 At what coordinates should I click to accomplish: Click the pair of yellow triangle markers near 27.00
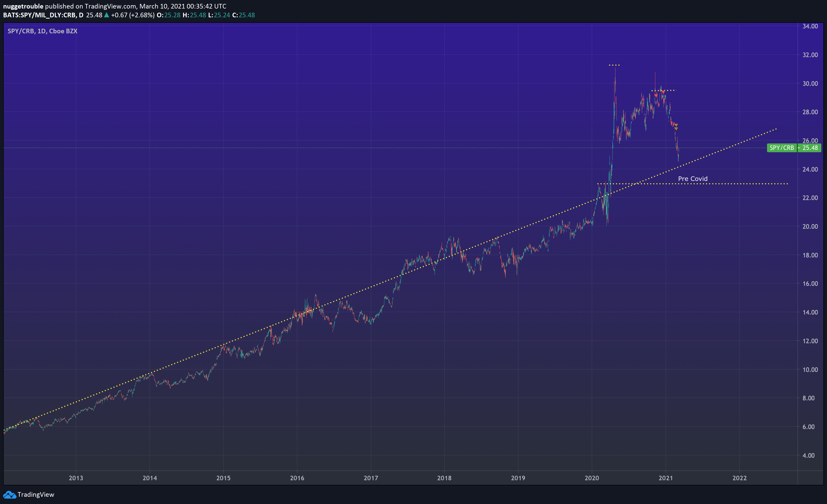676,127
